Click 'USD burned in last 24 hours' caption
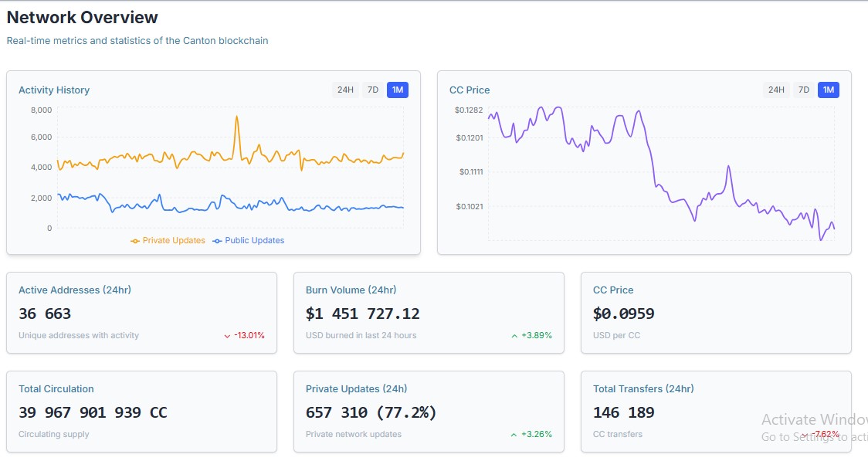The image size is (868, 461). click(361, 335)
